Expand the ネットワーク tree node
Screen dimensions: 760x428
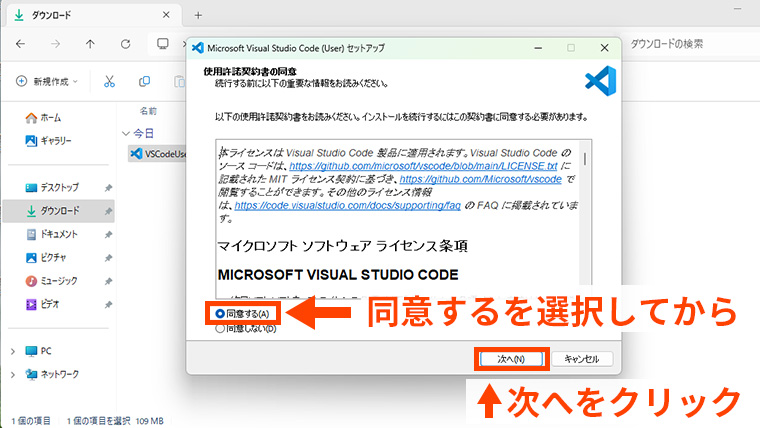click(x=13, y=374)
